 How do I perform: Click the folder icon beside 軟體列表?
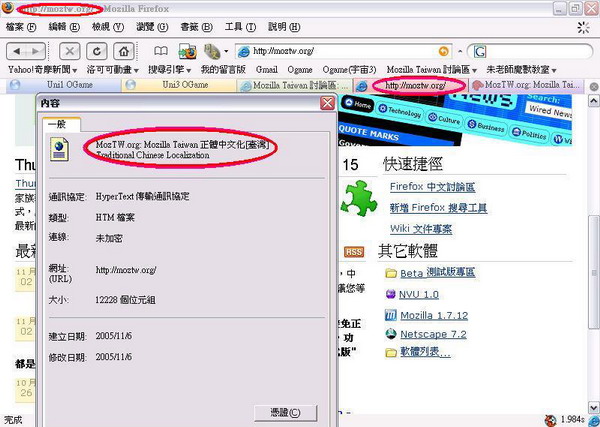tap(391, 352)
